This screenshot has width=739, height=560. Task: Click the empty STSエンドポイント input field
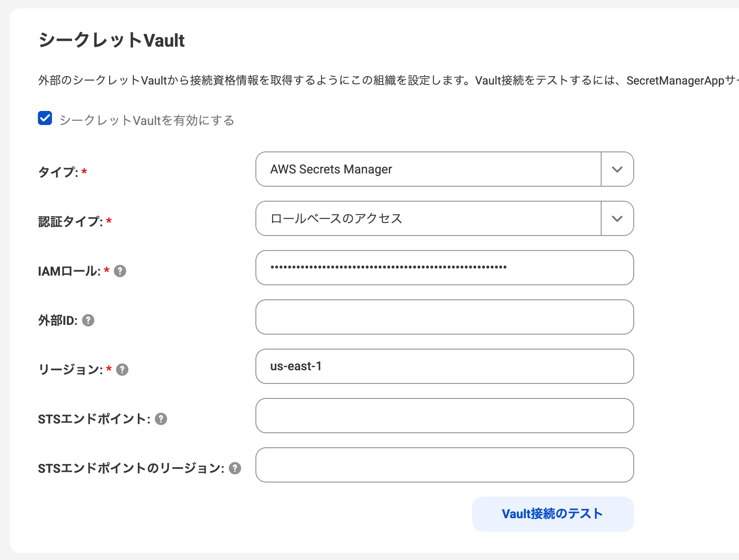pos(444,416)
